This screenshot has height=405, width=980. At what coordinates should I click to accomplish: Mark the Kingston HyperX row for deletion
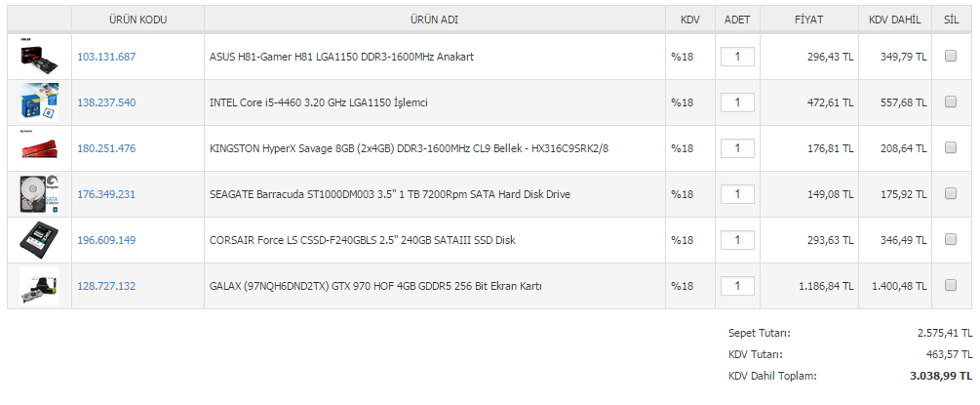coord(951,148)
